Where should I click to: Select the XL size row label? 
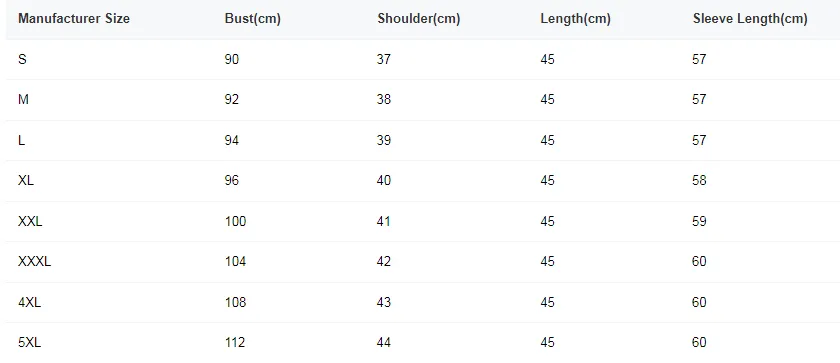[26, 180]
